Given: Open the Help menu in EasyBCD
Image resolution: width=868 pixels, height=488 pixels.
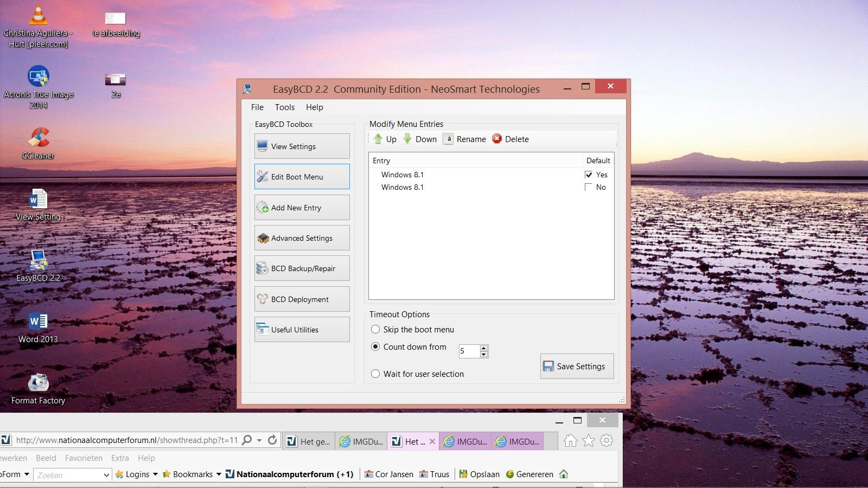Looking at the screenshot, I should 315,107.
